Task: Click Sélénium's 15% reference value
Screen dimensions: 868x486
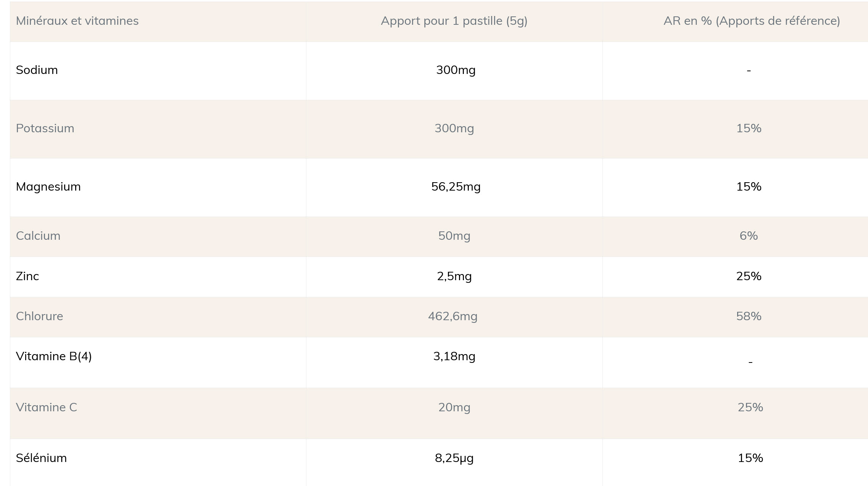Action: pyautogui.click(x=750, y=458)
